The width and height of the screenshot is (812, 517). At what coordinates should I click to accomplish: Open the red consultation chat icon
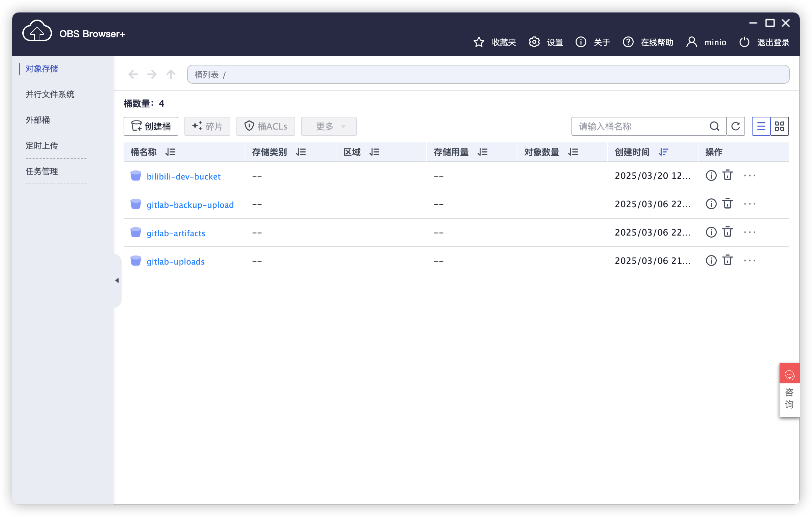(x=789, y=374)
